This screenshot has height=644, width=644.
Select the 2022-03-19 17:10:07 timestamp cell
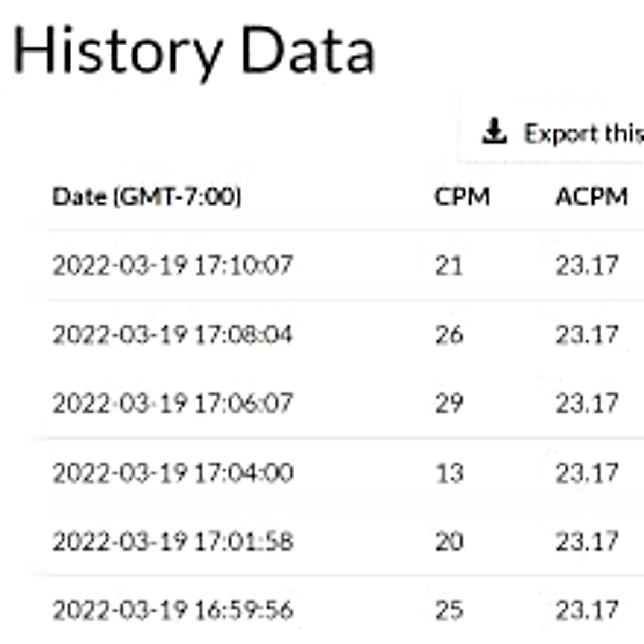(172, 265)
